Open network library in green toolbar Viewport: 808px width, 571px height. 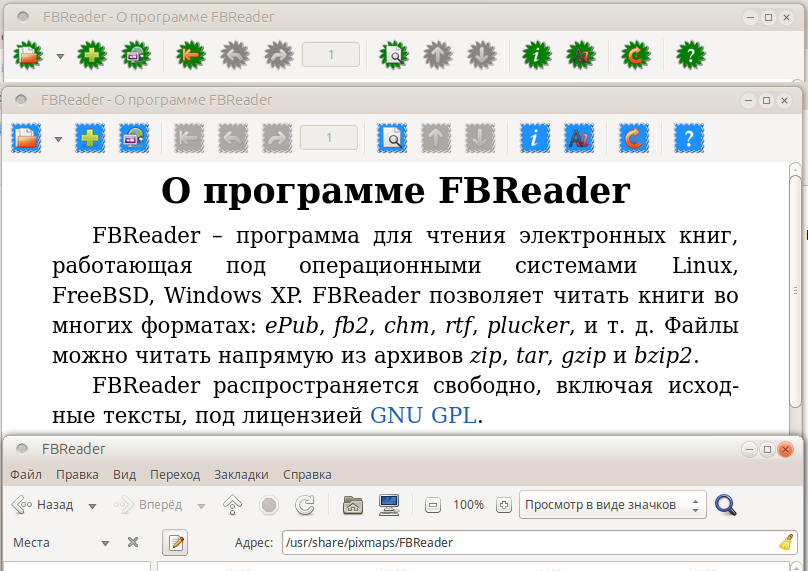(x=136, y=55)
